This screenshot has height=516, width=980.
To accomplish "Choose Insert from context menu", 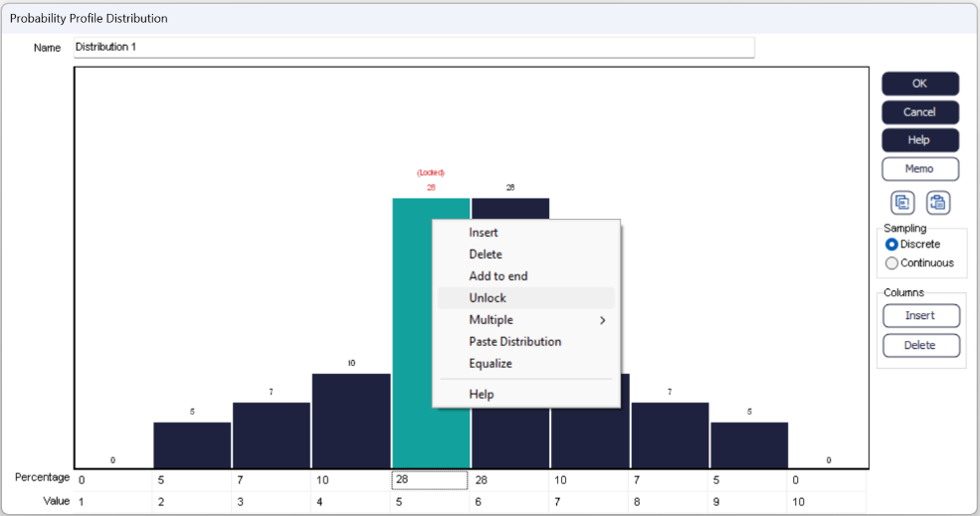I will [484, 233].
